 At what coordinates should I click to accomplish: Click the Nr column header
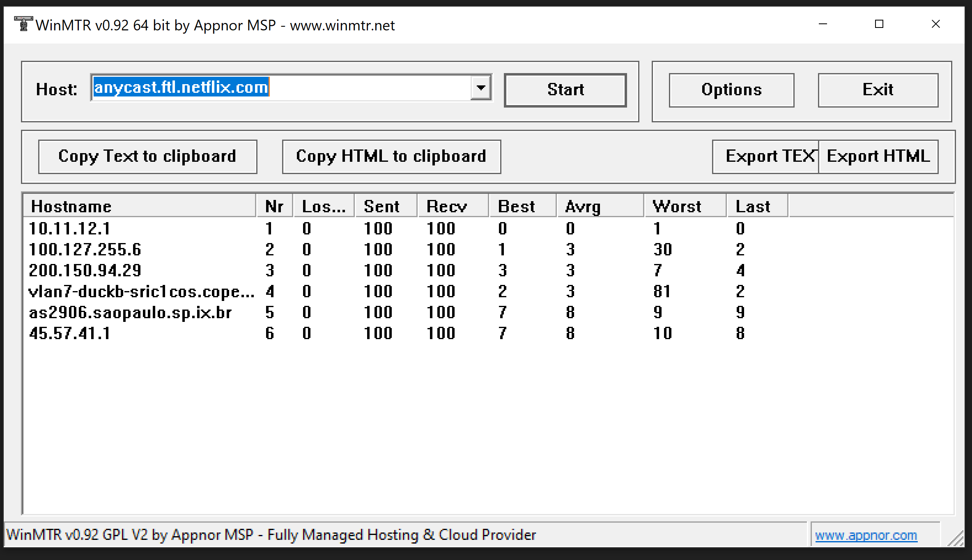pyautogui.click(x=274, y=206)
